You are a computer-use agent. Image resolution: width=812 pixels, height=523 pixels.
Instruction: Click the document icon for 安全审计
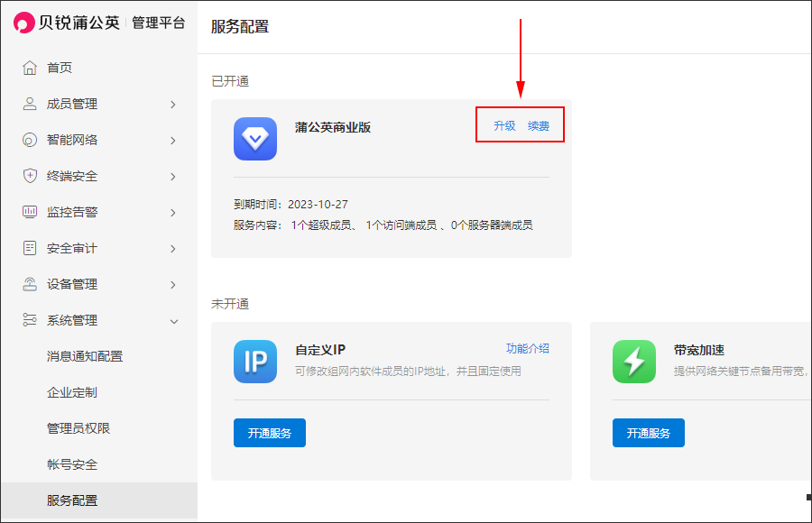pyautogui.click(x=30, y=248)
